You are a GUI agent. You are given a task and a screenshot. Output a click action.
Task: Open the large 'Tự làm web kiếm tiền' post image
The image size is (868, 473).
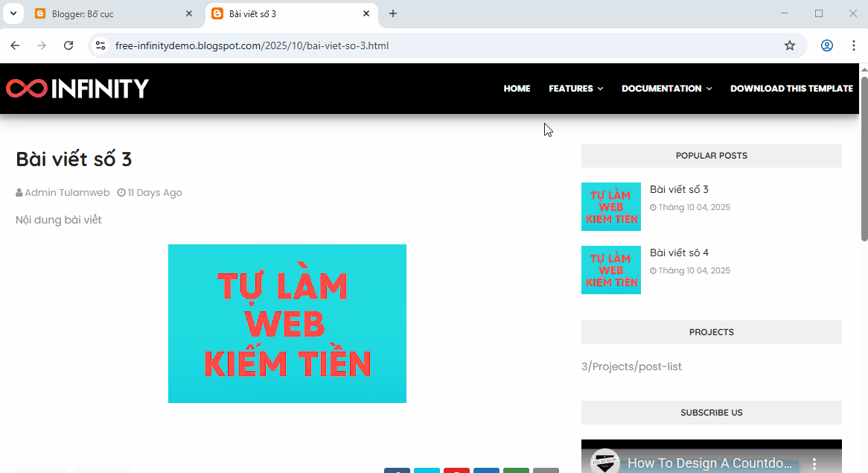[x=287, y=323]
